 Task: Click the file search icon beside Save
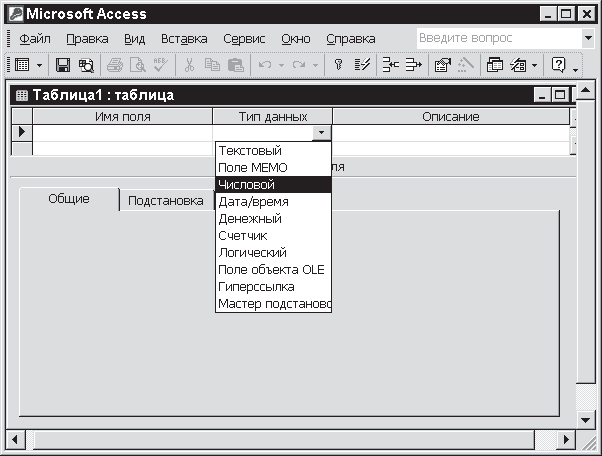[x=85, y=65]
